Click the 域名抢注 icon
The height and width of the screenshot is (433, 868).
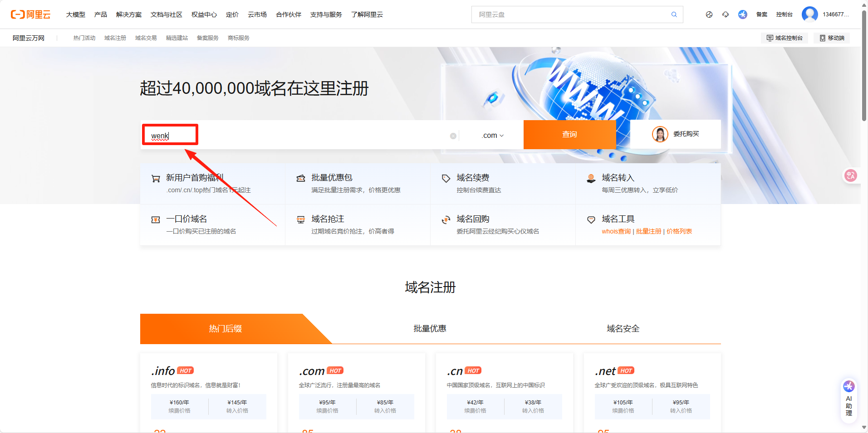tap(301, 219)
